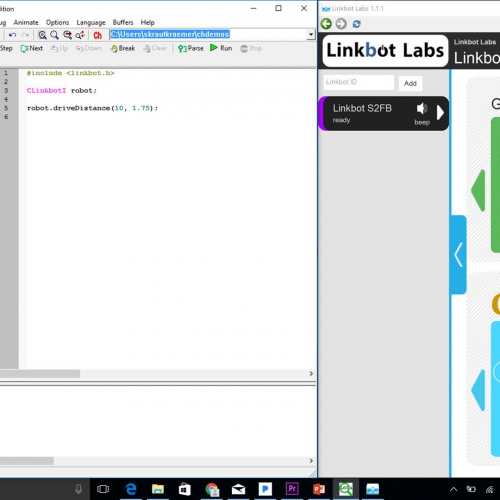Open Linkbot Labs icon in taskbar

tap(373, 489)
